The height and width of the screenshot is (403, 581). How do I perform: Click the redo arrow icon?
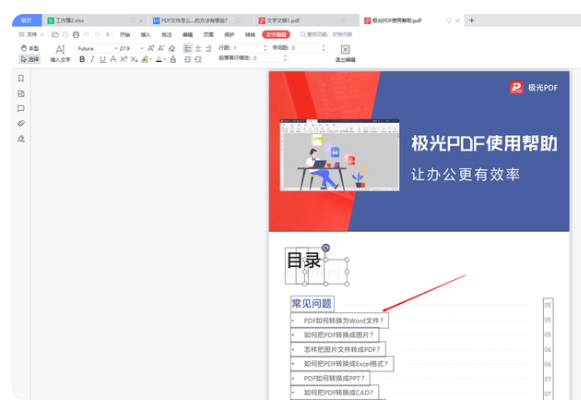tap(97, 34)
